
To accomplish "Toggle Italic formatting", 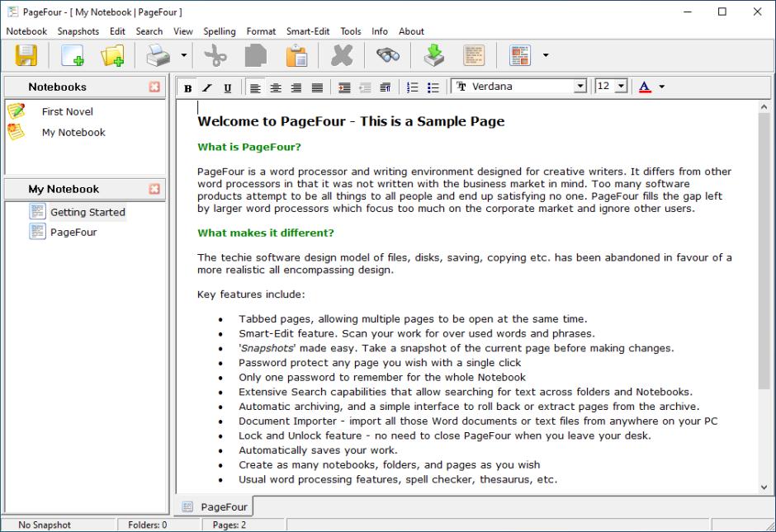I will (x=207, y=88).
